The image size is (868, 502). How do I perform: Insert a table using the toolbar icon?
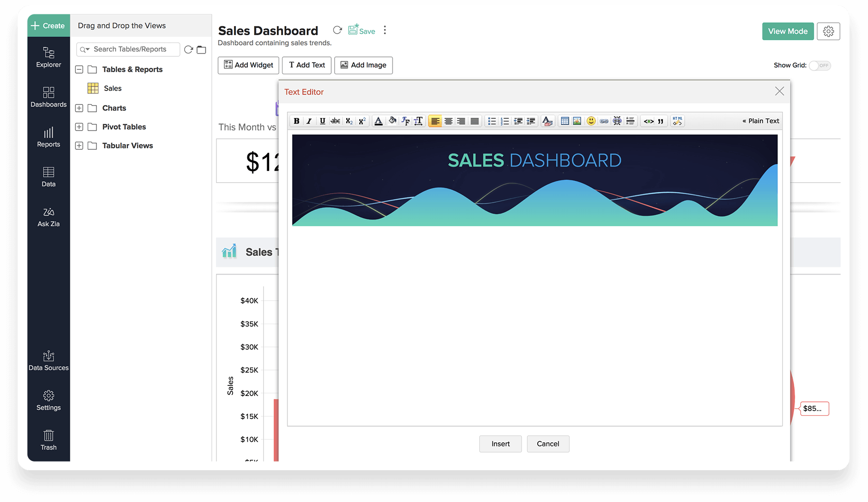pos(565,121)
